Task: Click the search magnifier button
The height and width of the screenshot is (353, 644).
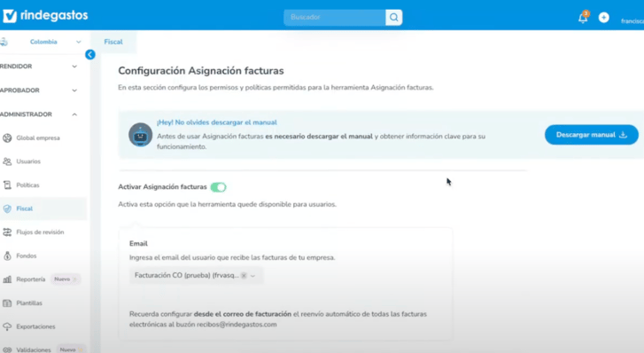Action: click(394, 17)
